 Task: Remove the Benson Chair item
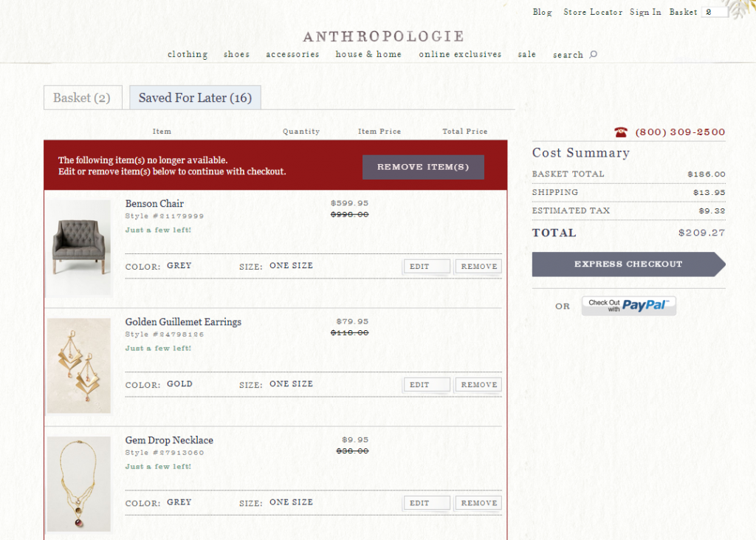[x=478, y=267]
